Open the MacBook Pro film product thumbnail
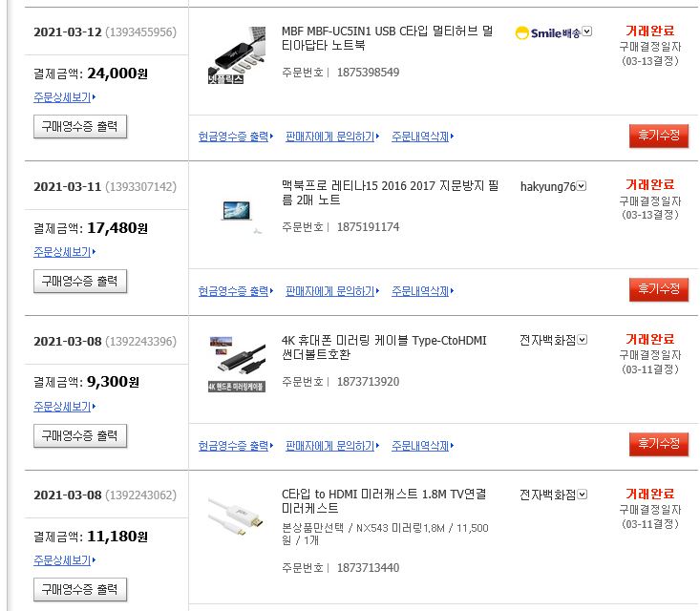Image resolution: width=700 pixels, height=611 pixels. (237, 211)
